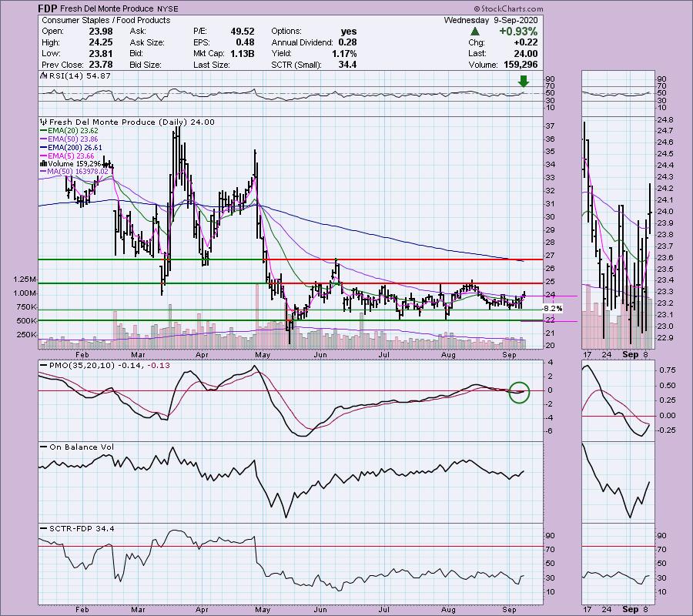Click the High value 24.25

[102, 42]
